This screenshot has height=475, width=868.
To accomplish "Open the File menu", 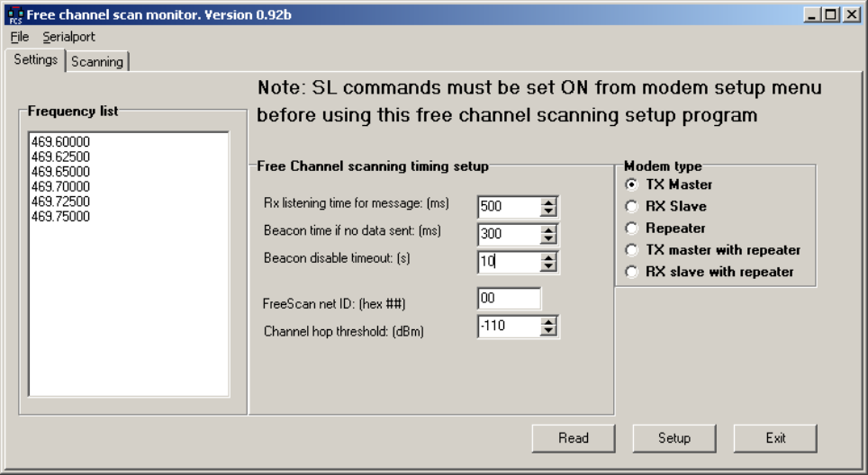I will (x=20, y=37).
